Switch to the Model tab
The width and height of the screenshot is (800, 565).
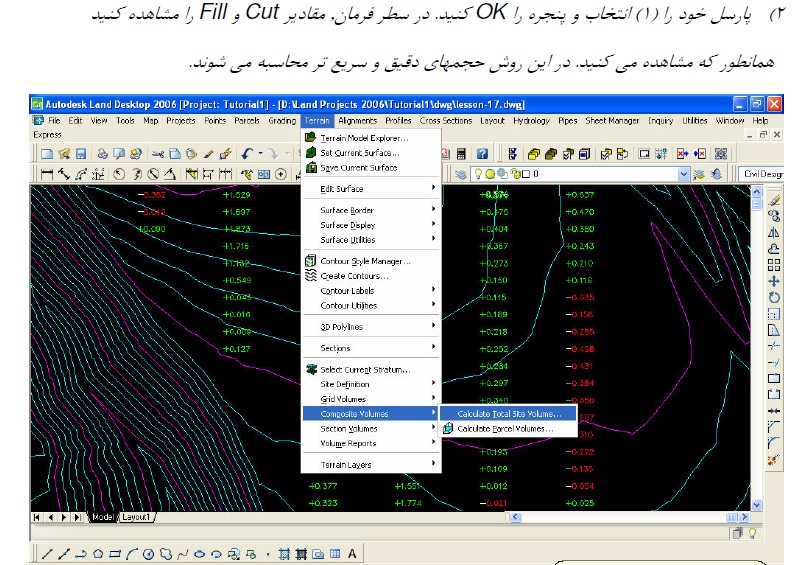pos(102,517)
